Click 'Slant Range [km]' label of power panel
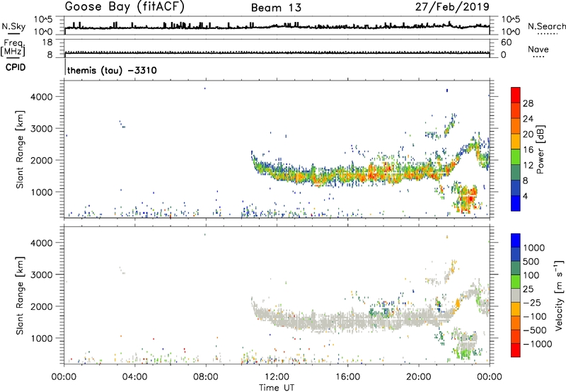The width and height of the screenshot is (566, 392). [20, 149]
